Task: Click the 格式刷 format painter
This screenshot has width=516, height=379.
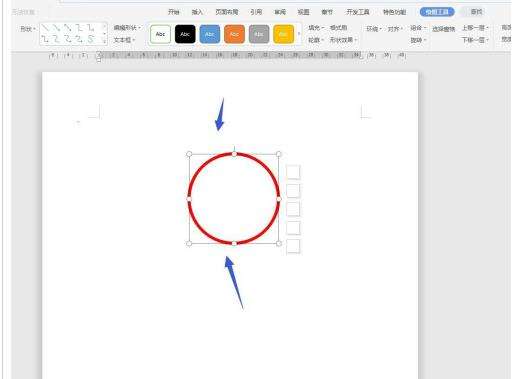Action: pos(338,28)
